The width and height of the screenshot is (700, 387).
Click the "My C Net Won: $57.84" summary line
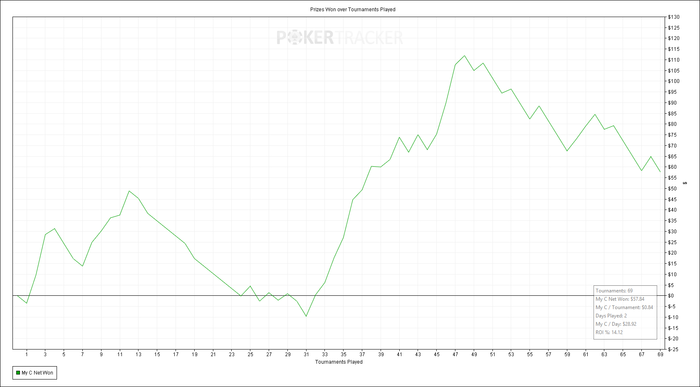pyautogui.click(x=620, y=299)
